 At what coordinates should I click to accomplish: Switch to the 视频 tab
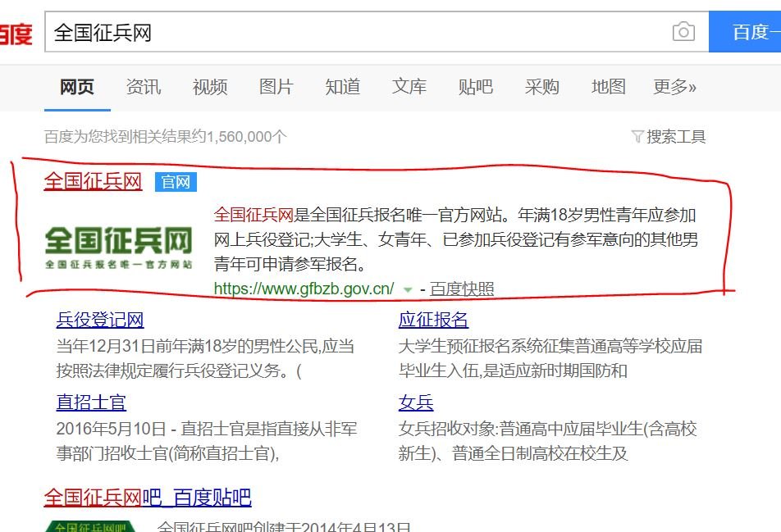click(x=209, y=88)
